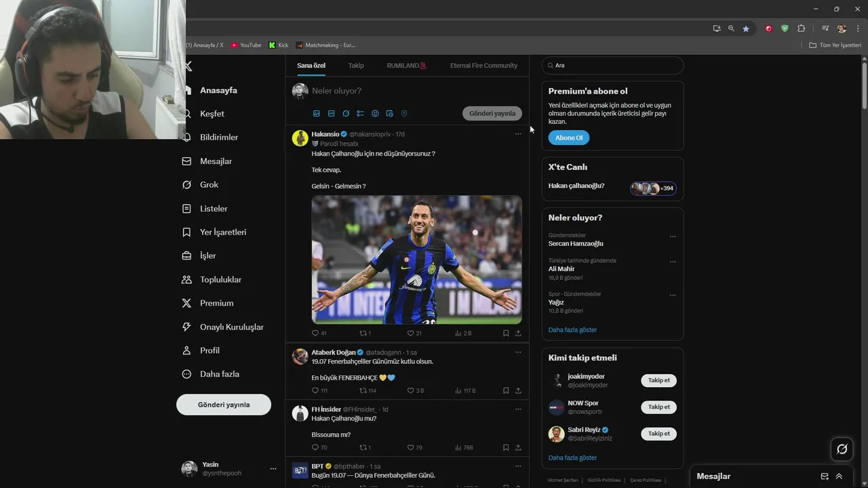Reply to Hakansio's post with 41 comments
This screenshot has width=868, height=488.
pos(319,333)
